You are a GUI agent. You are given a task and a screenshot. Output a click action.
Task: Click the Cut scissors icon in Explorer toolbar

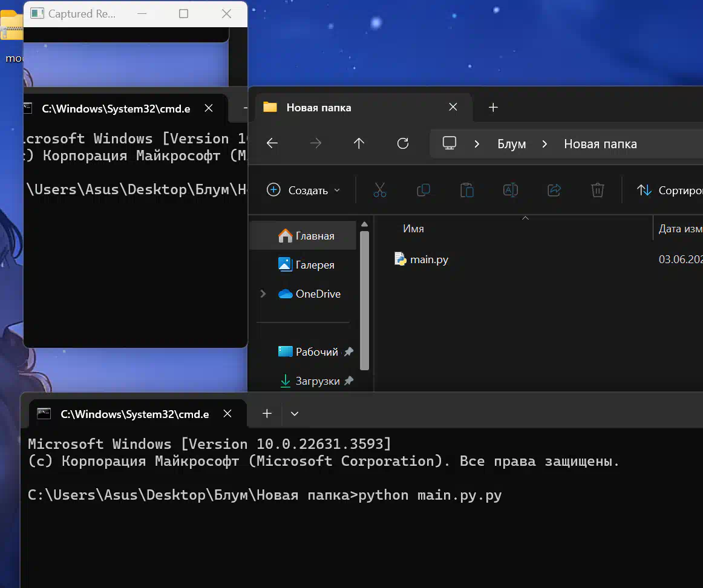coord(380,190)
